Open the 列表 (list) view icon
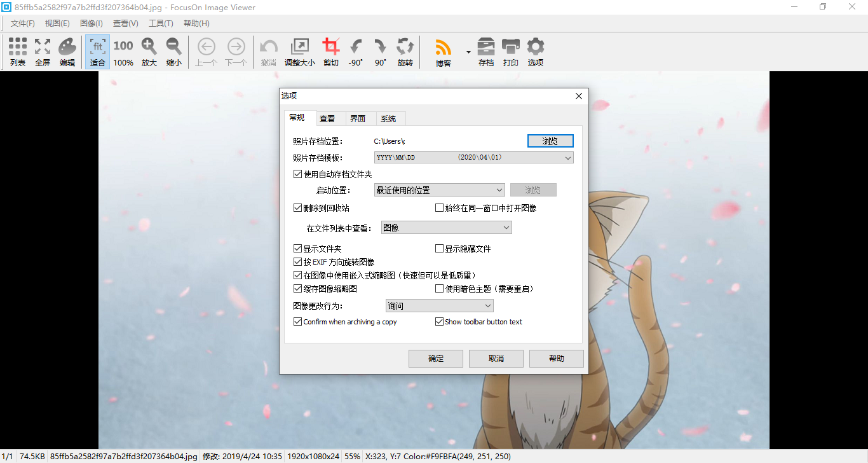The width and height of the screenshot is (868, 463). (x=18, y=52)
